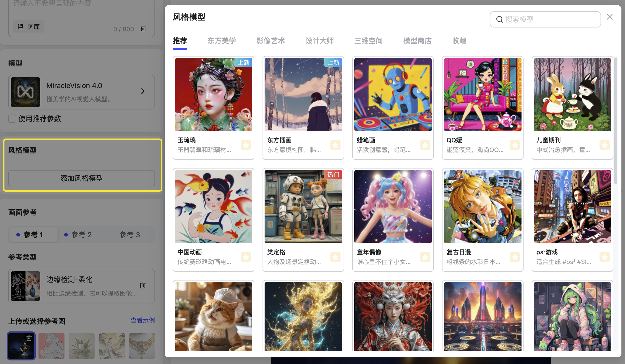Enable 使用推荐参数 checkbox
This screenshot has height=364, width=625.
point(12,119)
